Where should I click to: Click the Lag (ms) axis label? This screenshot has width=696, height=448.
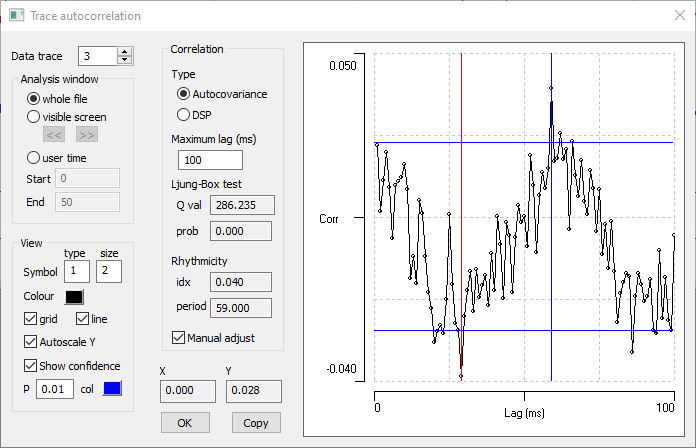[x=524, y=413]
